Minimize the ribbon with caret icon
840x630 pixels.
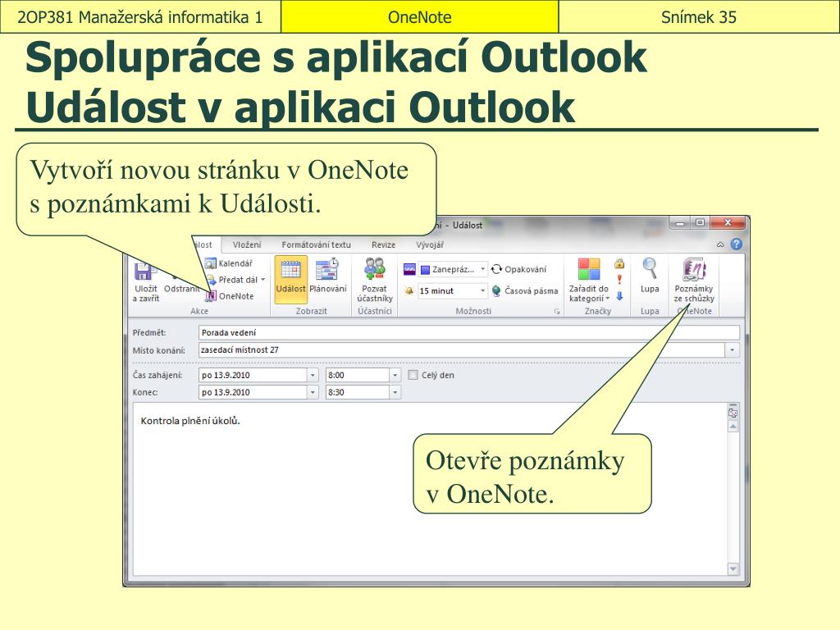(x=720, y=244)
